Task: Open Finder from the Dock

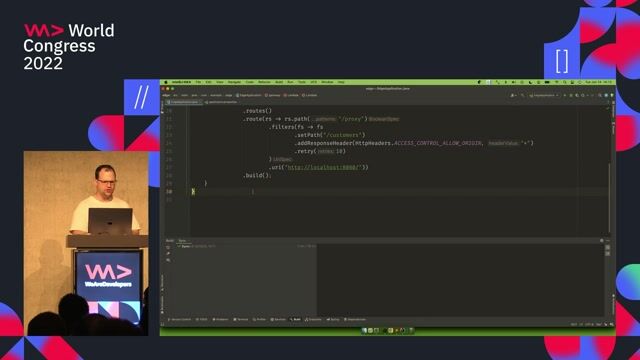Action: pyautogui.click(x=364, y=331)
